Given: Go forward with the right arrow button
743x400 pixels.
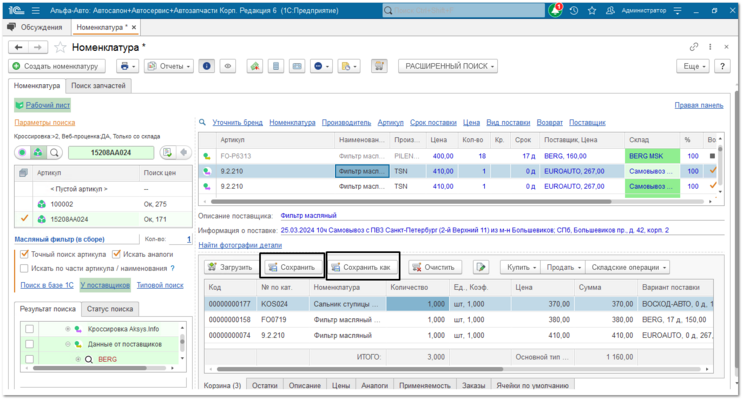Looking at the screenshot, I should pos(37,47).
